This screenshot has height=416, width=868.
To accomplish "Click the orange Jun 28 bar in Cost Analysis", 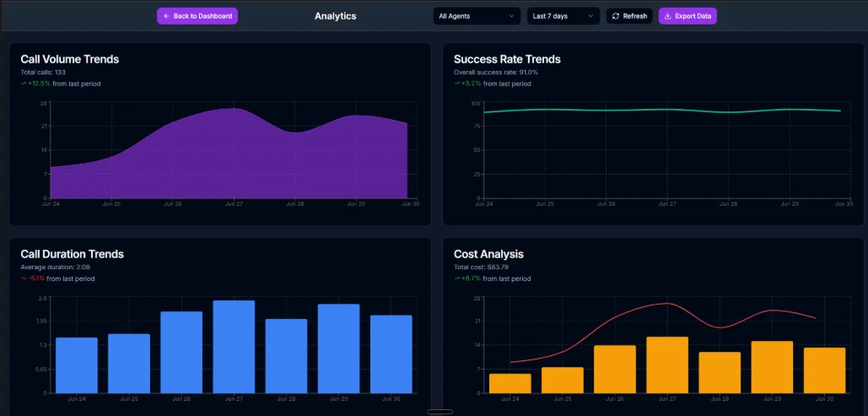I will pos(720,372).
